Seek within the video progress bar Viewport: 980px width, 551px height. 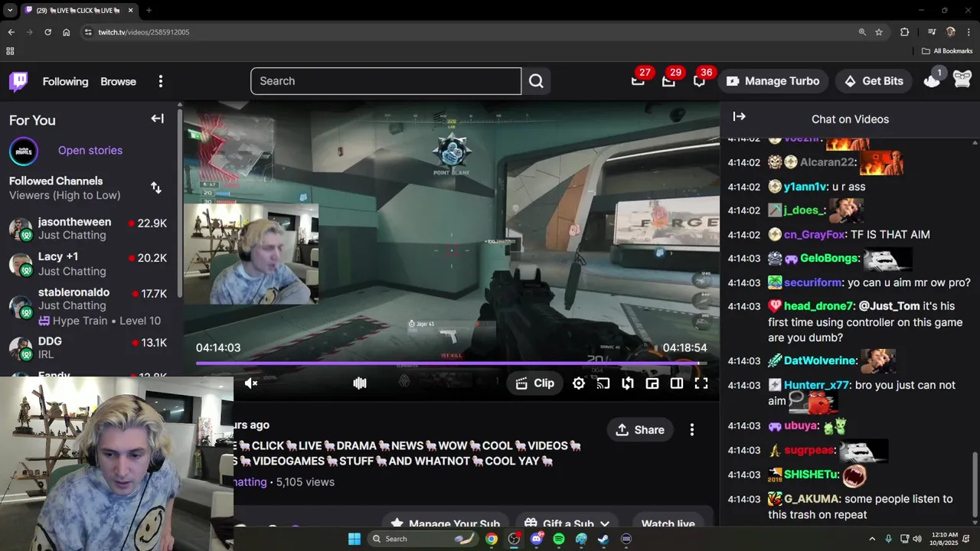click(x=452, y=364)
